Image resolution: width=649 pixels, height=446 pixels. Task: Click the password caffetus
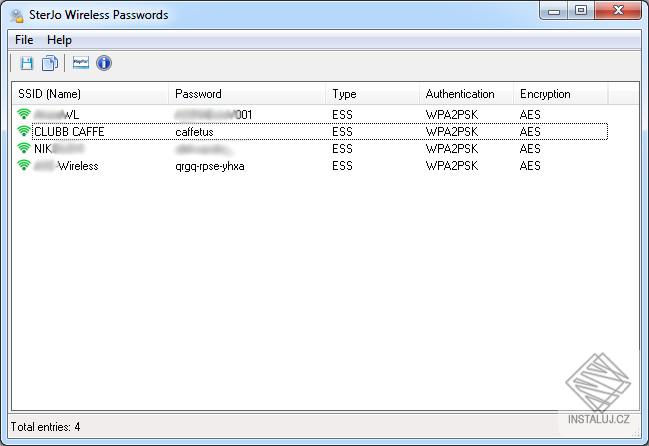[x=195, y=132]
